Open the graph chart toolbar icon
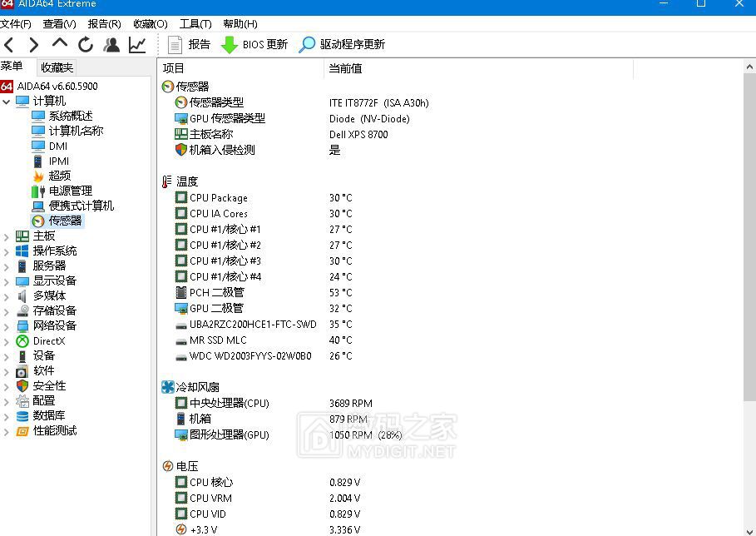 coord(137,45)
